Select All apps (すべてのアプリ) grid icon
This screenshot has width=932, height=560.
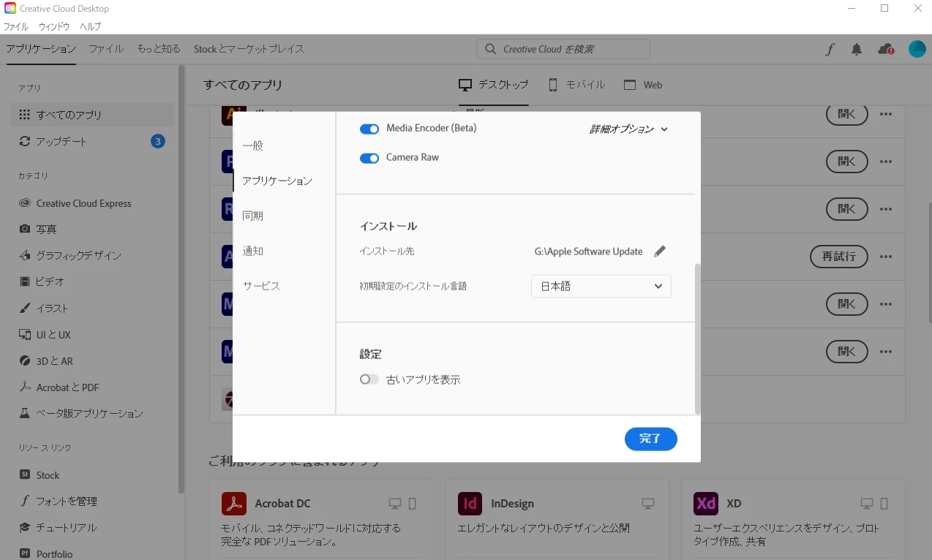(24, 115)
